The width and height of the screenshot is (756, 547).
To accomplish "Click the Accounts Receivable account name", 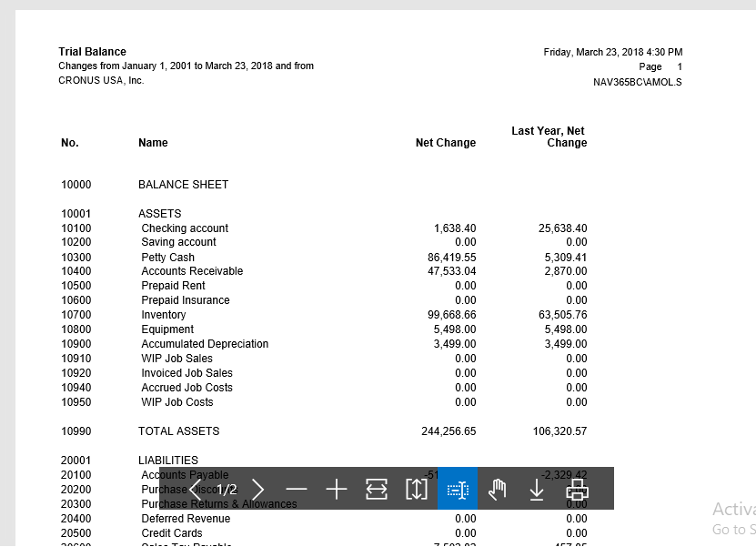I will pos(192,271).
